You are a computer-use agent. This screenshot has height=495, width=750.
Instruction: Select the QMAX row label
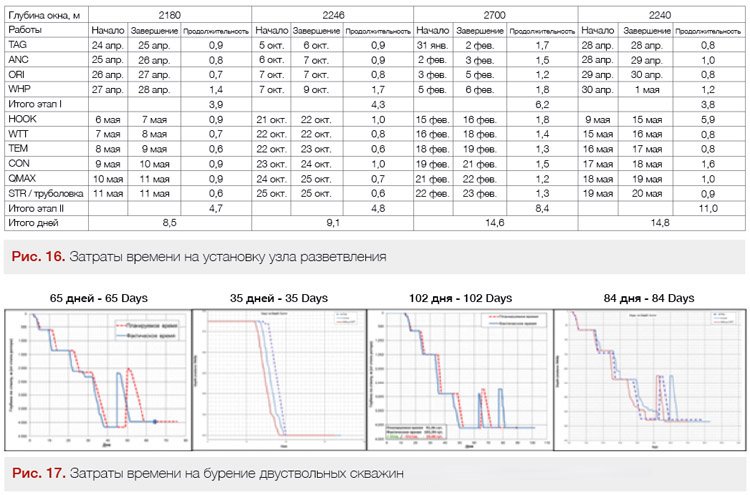click(x=24, y=178)
